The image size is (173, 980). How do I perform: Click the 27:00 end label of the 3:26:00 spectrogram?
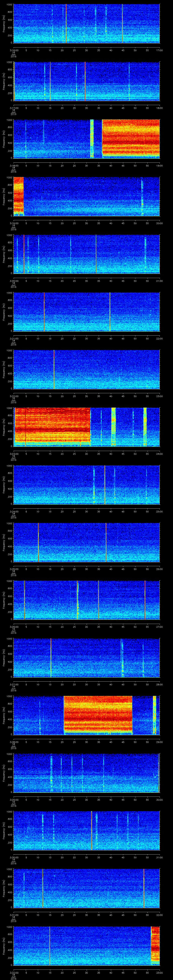click(x=159, y=627)
